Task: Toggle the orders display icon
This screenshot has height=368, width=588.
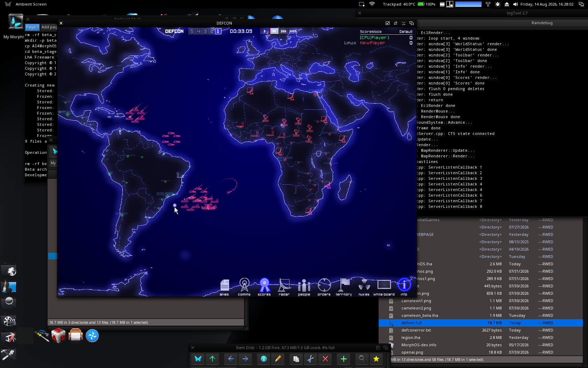Action: coord(324,287)
